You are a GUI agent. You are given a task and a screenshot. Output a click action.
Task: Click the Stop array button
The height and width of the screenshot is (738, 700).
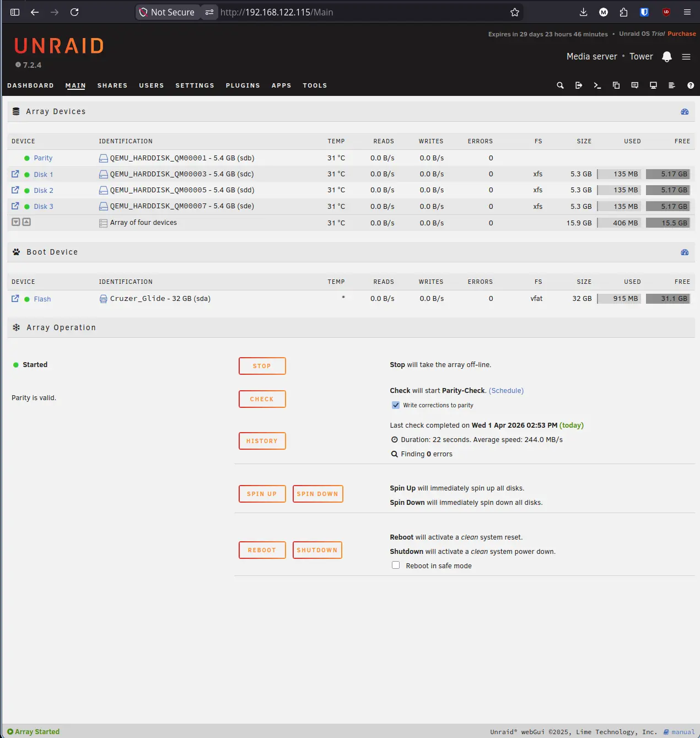pos(262,366)
